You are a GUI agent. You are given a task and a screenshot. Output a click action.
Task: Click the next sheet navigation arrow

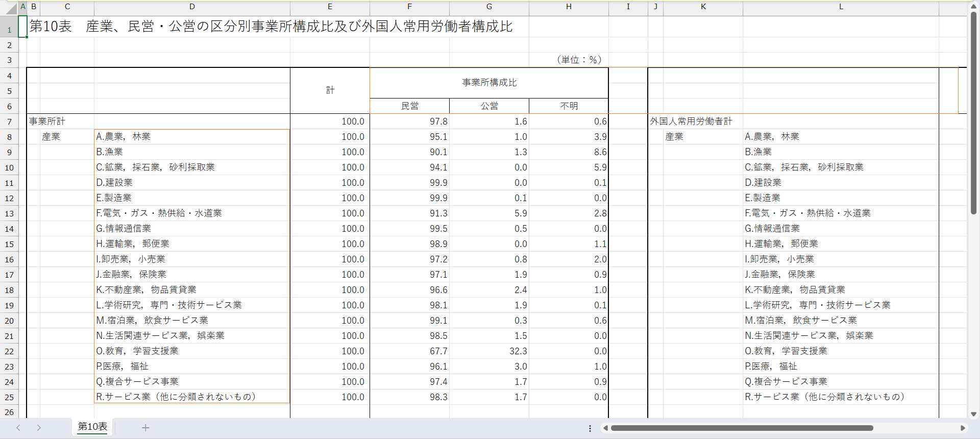pyautogui.click(x=39, y=428)
